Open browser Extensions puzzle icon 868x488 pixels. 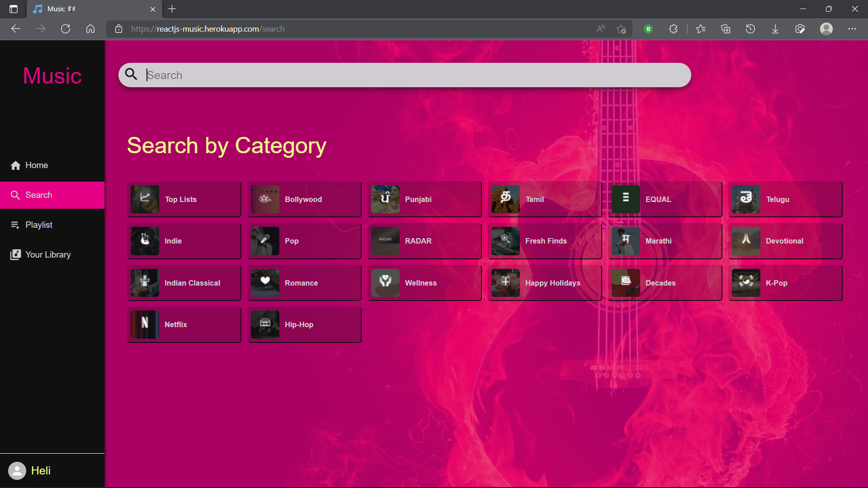(x=673, y=29)
